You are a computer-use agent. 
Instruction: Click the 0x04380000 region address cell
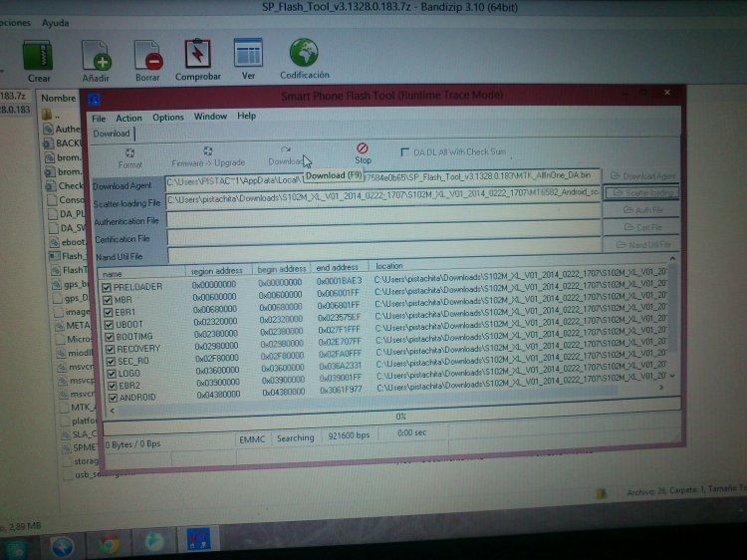(218, 395)
